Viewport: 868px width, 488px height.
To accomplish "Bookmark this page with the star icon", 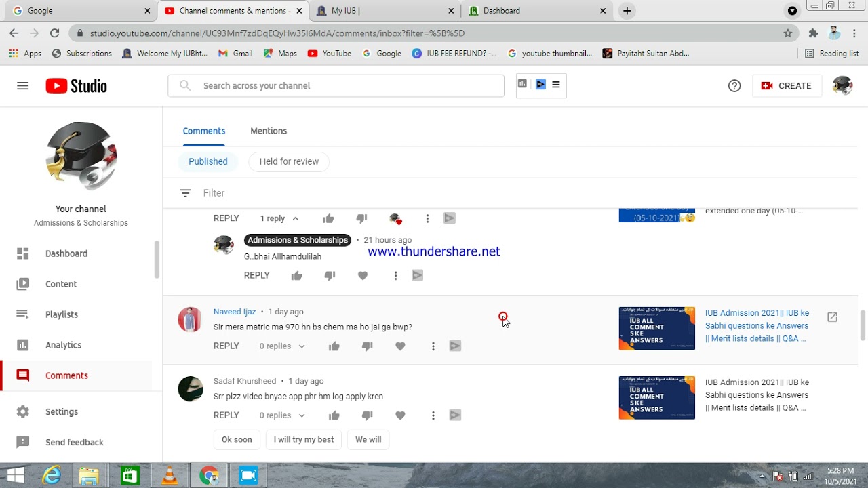I will pyautogui.click(x=788, y=33).
